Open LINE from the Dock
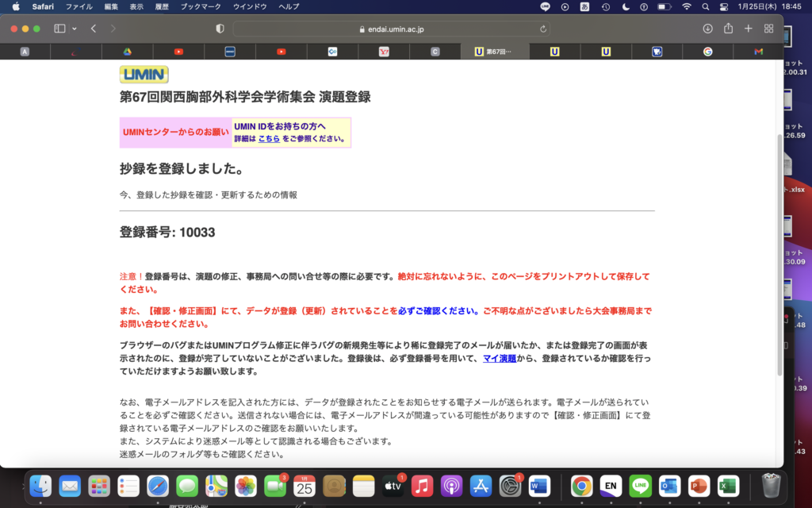This screenshot has width=812, height=508. [x=640, y=487]
